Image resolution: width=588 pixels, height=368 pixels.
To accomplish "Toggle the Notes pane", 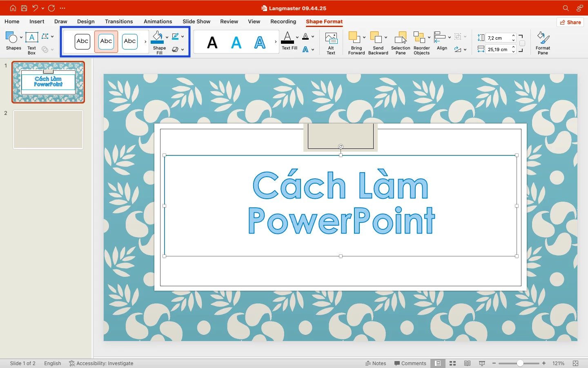I will coord(376,363).
